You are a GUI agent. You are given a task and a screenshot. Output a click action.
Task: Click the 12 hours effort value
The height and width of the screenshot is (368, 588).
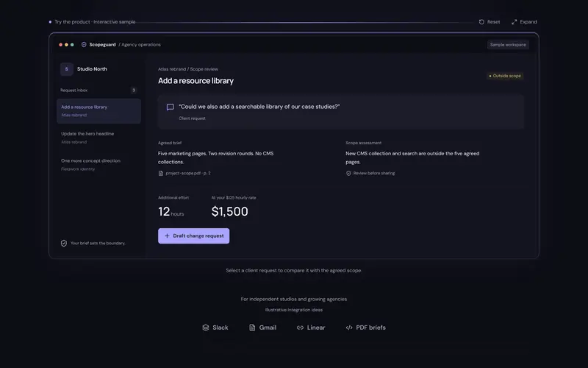coord(171,212)
